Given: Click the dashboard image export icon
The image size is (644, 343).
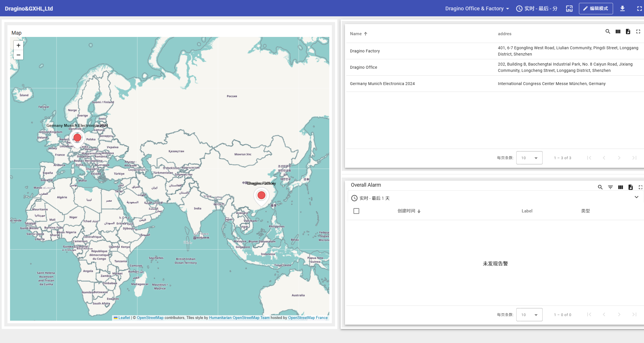Looking at the screenshot, I should [569, 9].
